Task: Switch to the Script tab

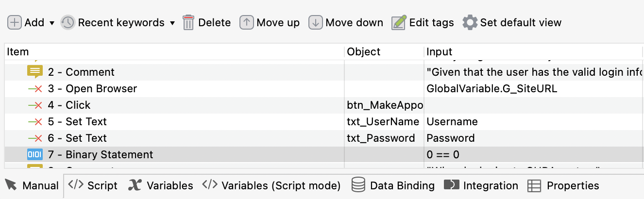Action: [x=93, y=185]
